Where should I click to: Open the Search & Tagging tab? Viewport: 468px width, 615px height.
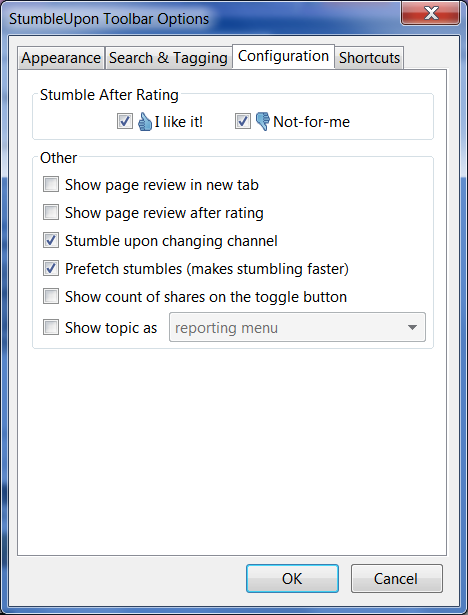coord(168,58)
